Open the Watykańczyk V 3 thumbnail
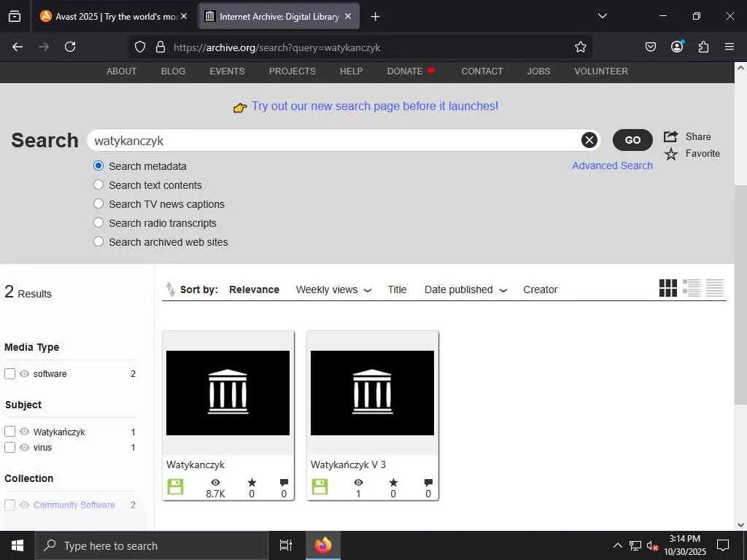This screenshot has height=560, width=747. click(x=372, y=393)
